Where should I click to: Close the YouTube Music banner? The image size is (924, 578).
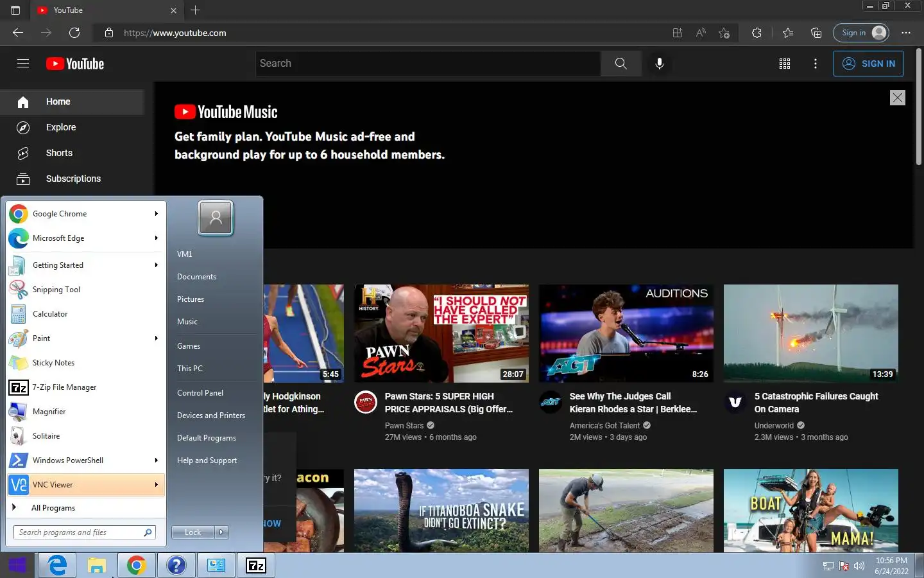click(897, 98)
